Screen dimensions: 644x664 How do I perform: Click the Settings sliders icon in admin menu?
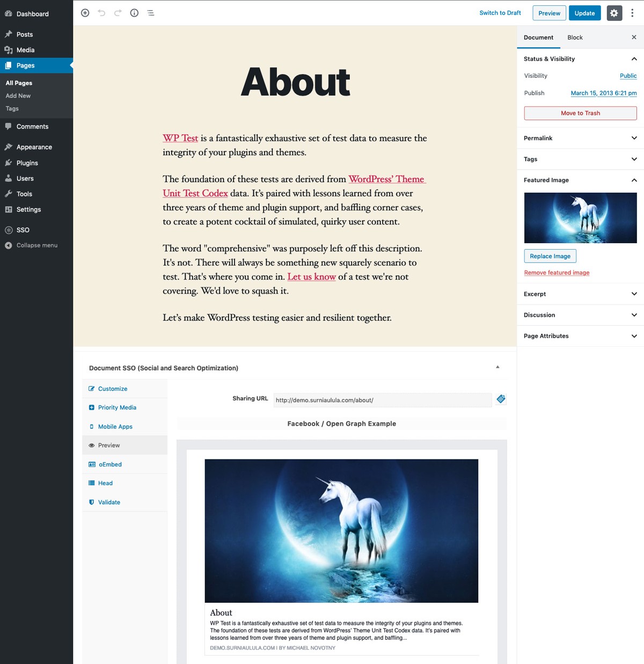[9, 209]
